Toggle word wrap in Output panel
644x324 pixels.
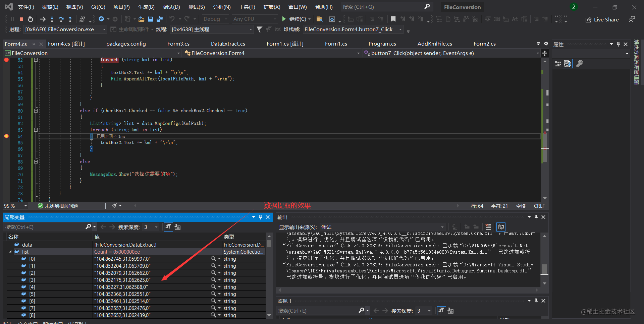tap(501, 227)
